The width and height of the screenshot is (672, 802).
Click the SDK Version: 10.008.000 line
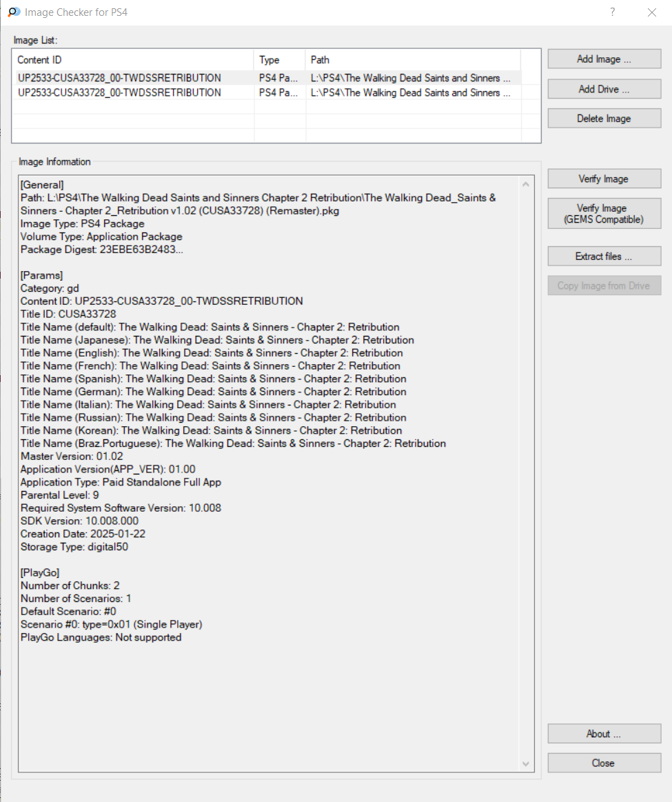[79, 521]
